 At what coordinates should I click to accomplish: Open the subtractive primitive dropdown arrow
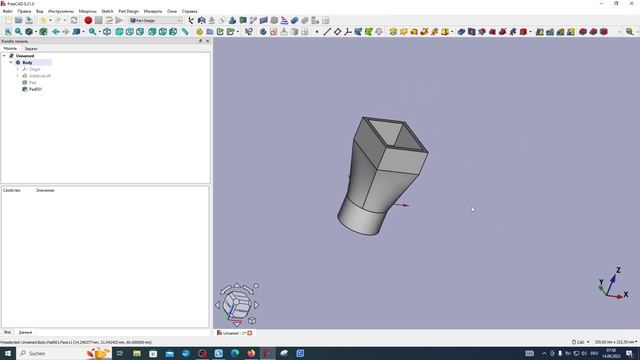[x=531, y=32]
